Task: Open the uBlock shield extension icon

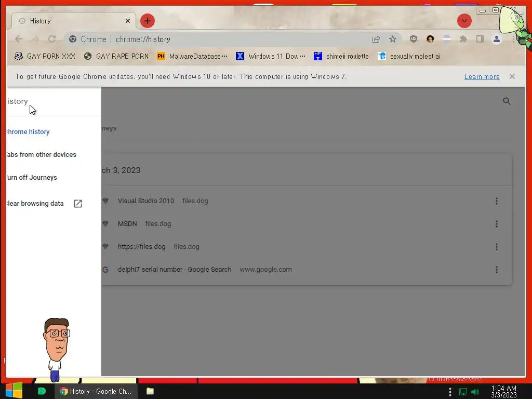Action: 413,39
